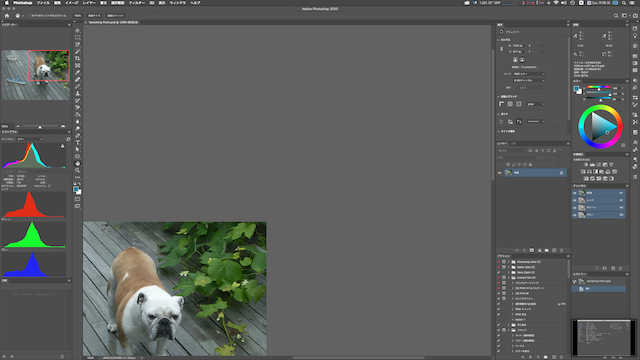
Task: Select the Frame tool
Action: coord(78,65)
